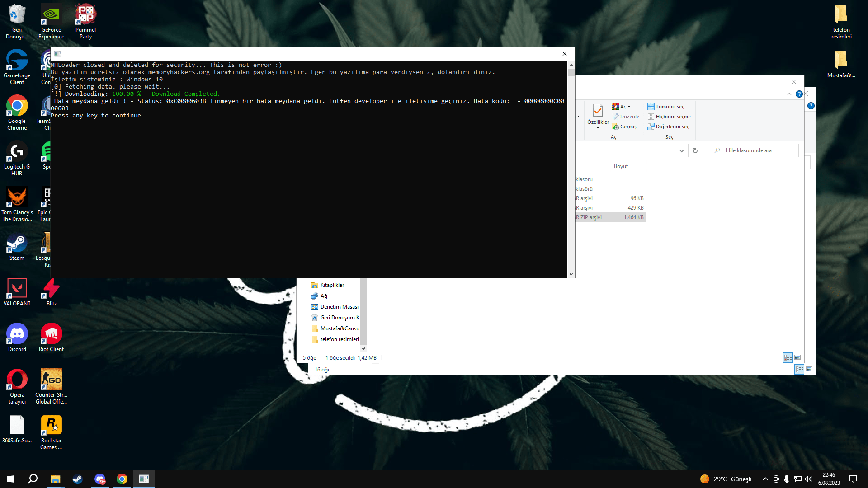Select the Mustafa&... desktop folder
Viewport: 868px width, 488px height.
[841, 64]
